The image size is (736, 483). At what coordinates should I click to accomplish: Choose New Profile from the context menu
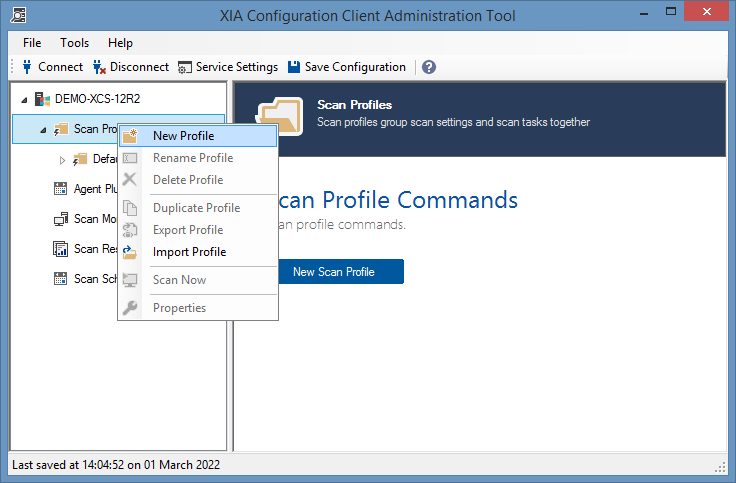[x=198, y=136]
